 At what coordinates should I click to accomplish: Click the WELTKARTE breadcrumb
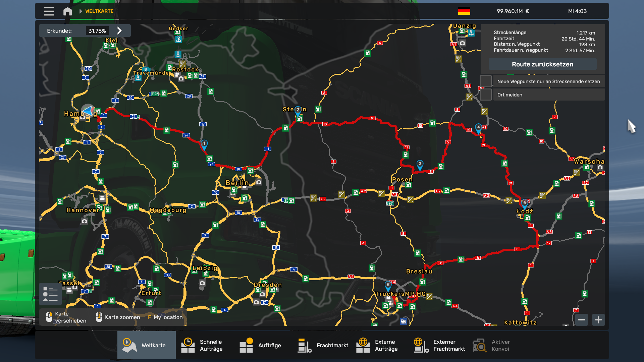(x=99, y=11)
